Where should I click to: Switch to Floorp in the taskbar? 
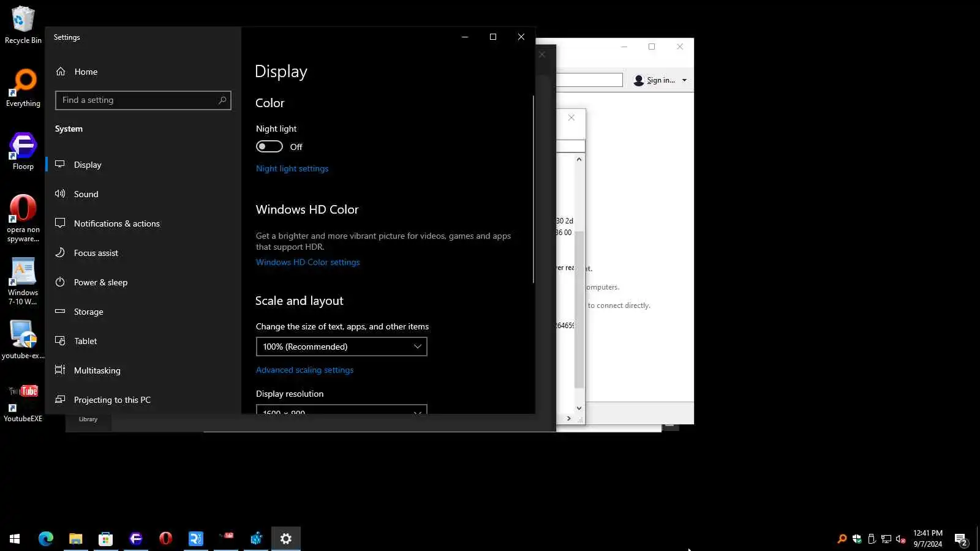(x=136, y=539)
